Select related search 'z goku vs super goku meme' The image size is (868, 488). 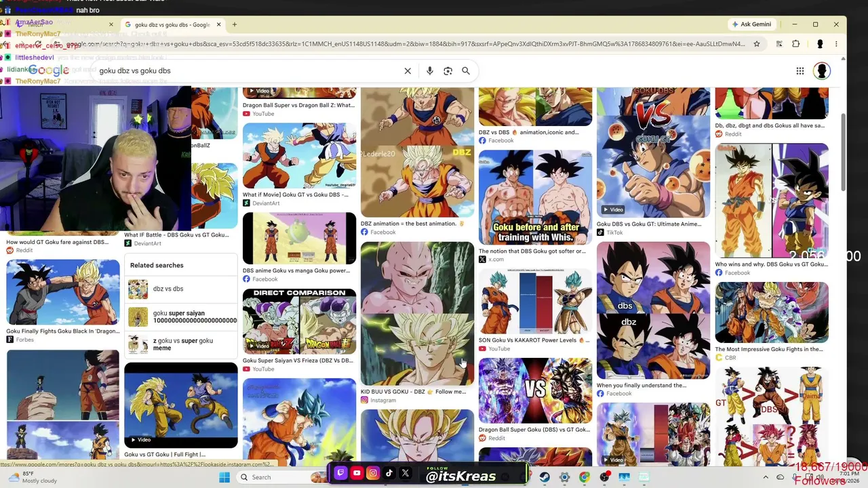(x=180, y=344)
